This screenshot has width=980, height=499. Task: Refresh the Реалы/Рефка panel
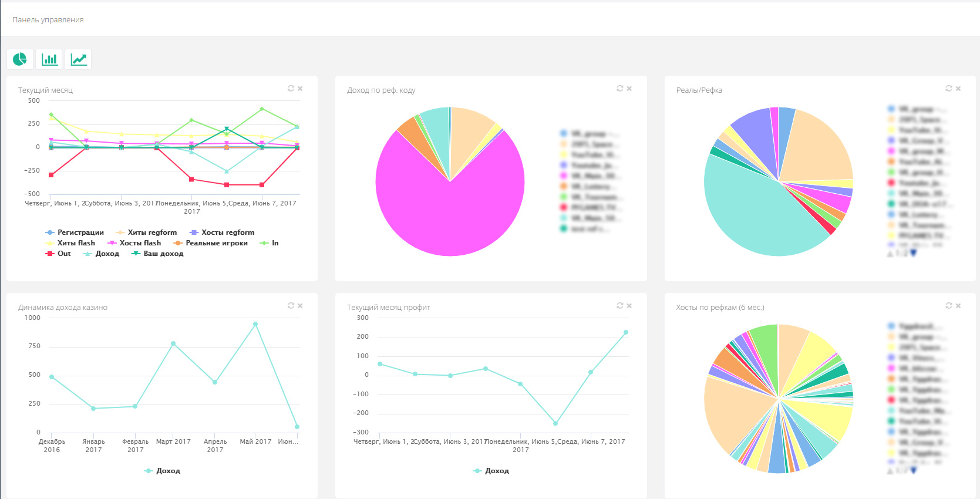click(948, 89)
